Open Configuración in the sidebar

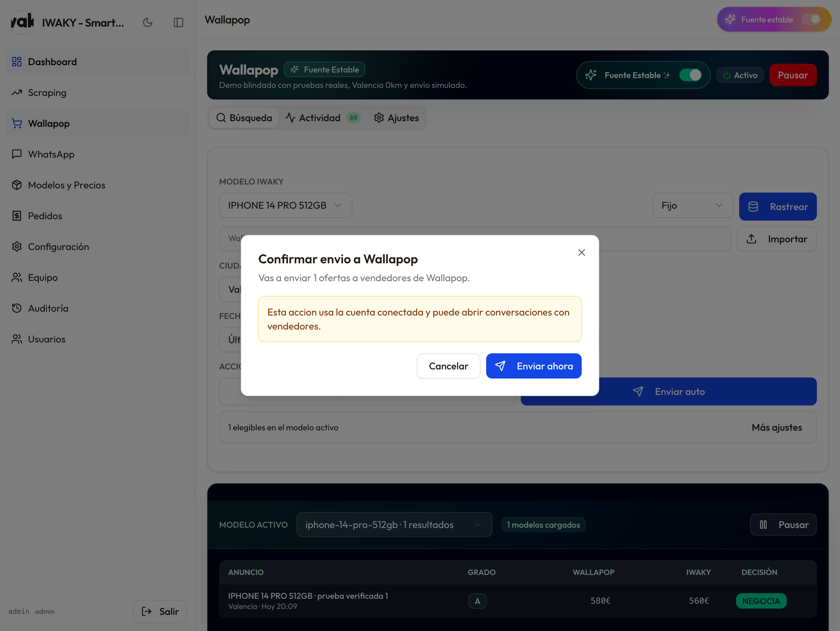tap(98, 246)
